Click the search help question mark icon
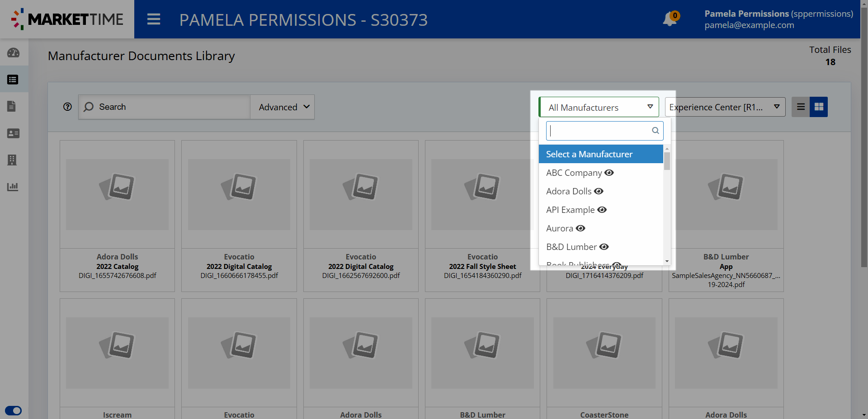 pos(68,107)
